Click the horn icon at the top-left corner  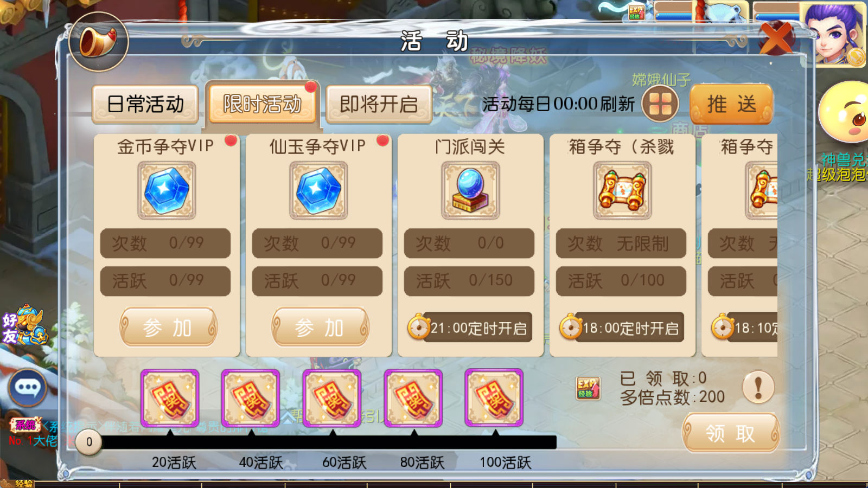(x=98, y=42)
